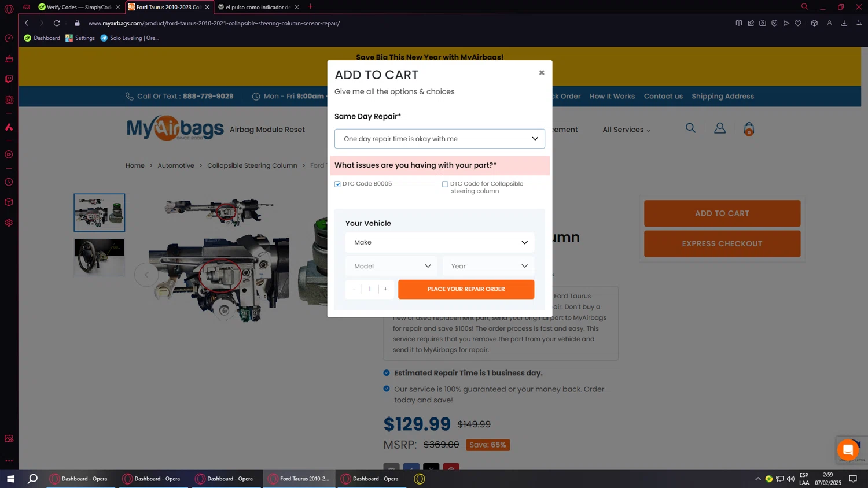Add page to bookmarks heart icon

coord(798,23)
